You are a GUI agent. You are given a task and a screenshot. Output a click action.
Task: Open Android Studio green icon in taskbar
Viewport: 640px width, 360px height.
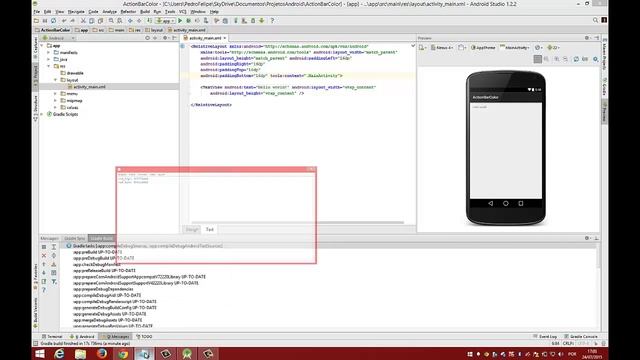(187, 353)
